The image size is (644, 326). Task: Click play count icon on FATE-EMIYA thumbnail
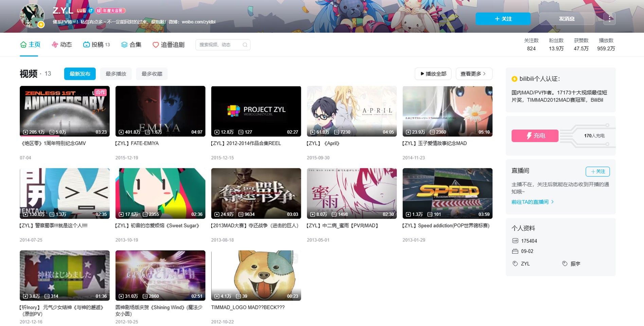(121, 132)
